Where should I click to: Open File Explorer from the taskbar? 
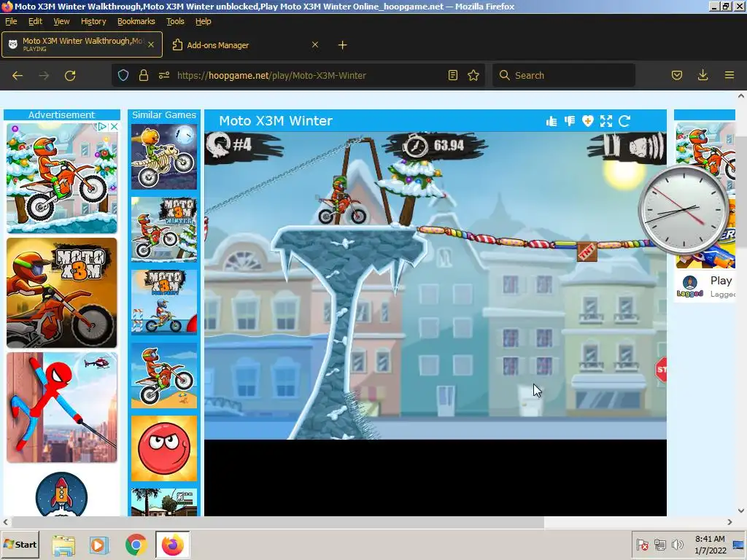coord(63,545)
